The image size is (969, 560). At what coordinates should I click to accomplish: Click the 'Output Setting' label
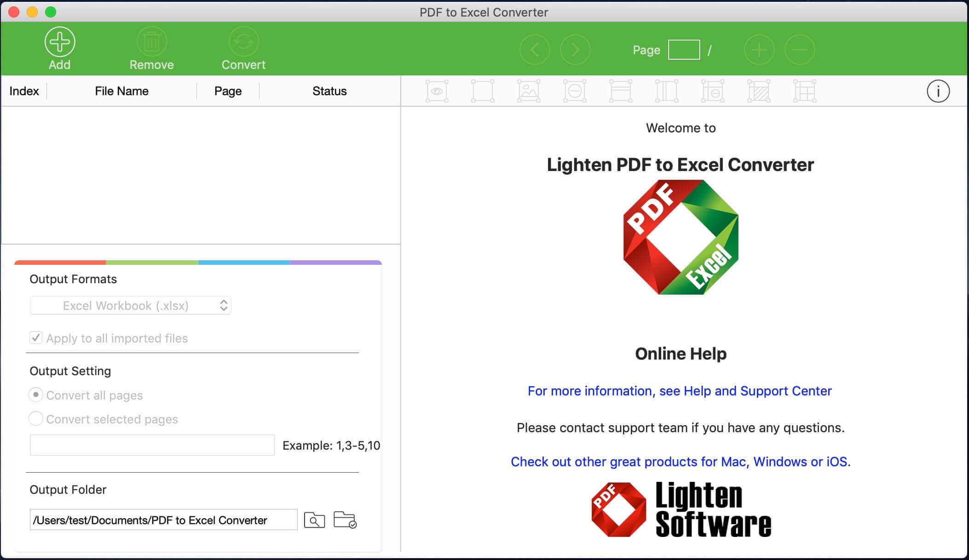(70, 371)
